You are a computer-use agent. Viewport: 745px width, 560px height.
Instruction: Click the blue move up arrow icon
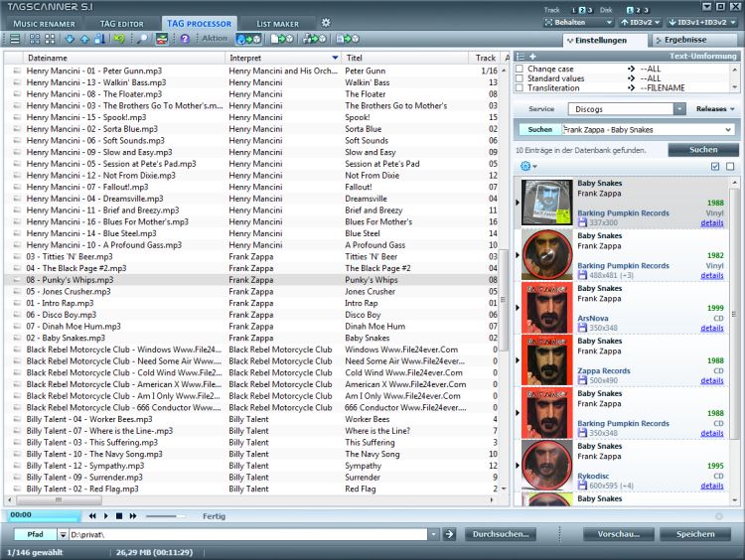pyautogui.click(x=83, y=39)
